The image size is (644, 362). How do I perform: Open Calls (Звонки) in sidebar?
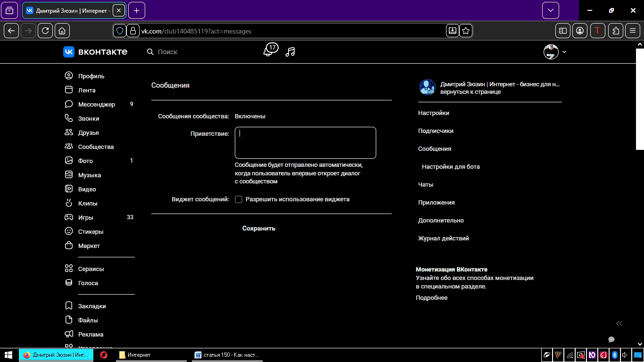coord(88,118)
